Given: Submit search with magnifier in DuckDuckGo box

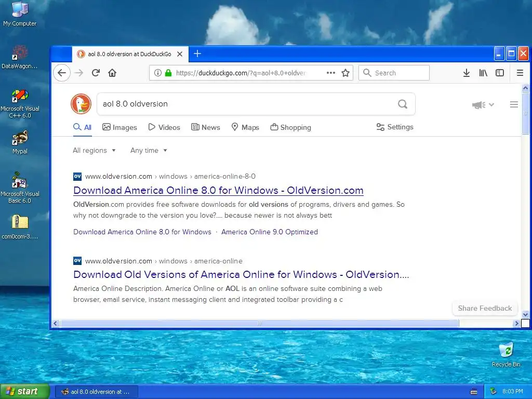Looking at the screenshot, I should click(403, 104).
